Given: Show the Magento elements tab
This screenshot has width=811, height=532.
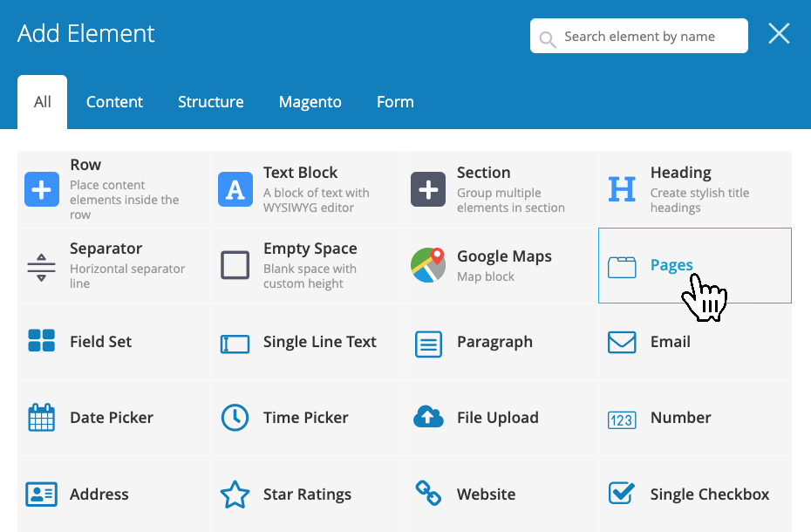Looking at the screenshot, I should coord(310,102).
